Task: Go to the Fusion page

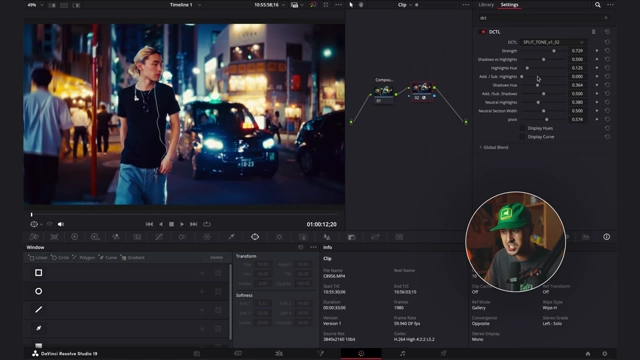Action: [x=320, y=353]
